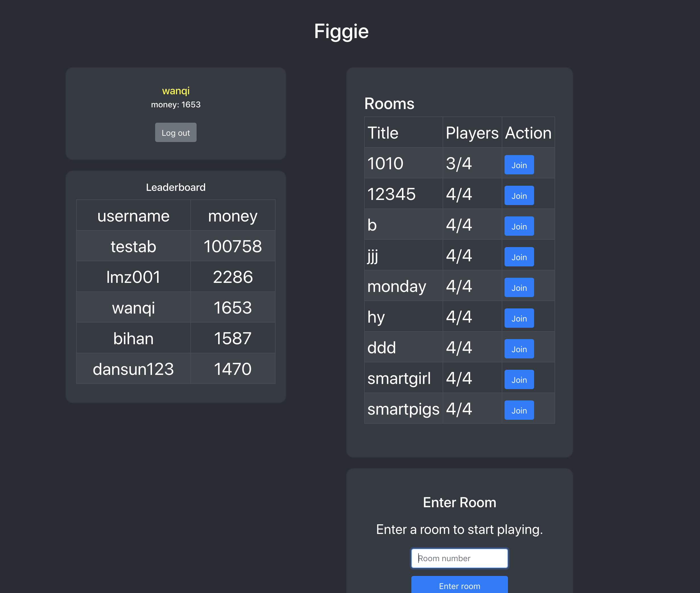700x593 pixels.
Task: Join the smartpigs room
Action: (519, 410)
